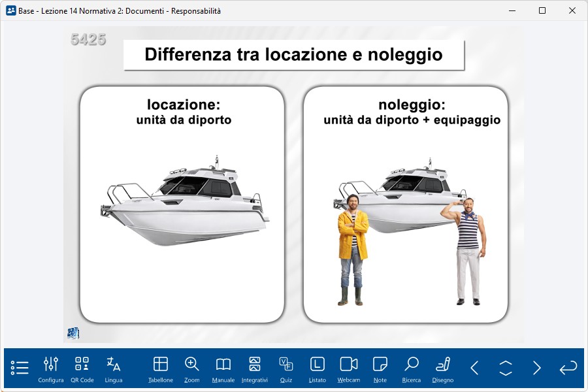Turn on the Webcam
588x392 pixels.
click(x=349, y=368)
